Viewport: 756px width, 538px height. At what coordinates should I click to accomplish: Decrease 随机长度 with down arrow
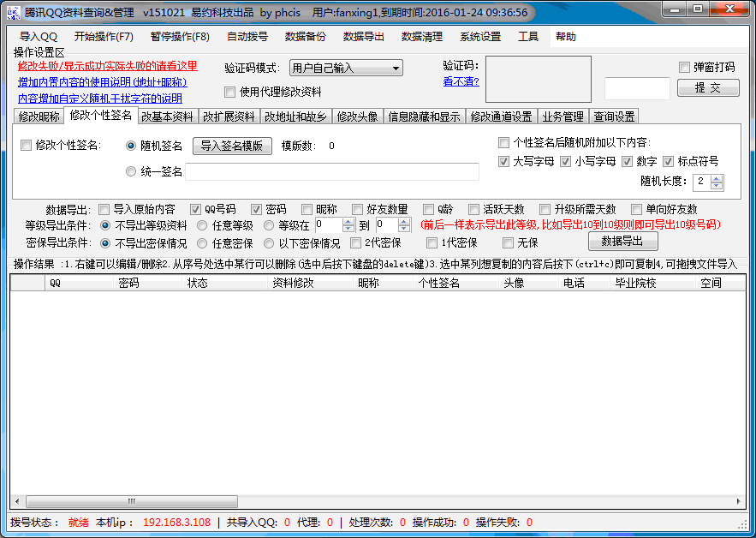coord(717,186)
